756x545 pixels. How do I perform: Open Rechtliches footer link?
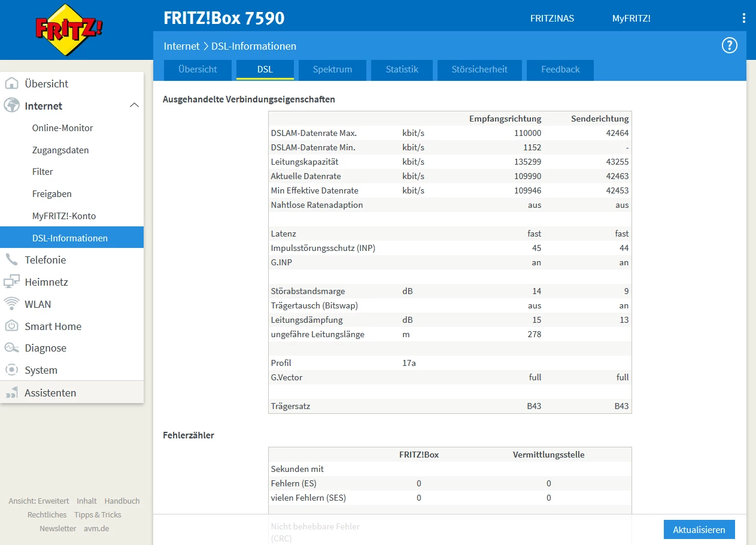click(47, 514)
